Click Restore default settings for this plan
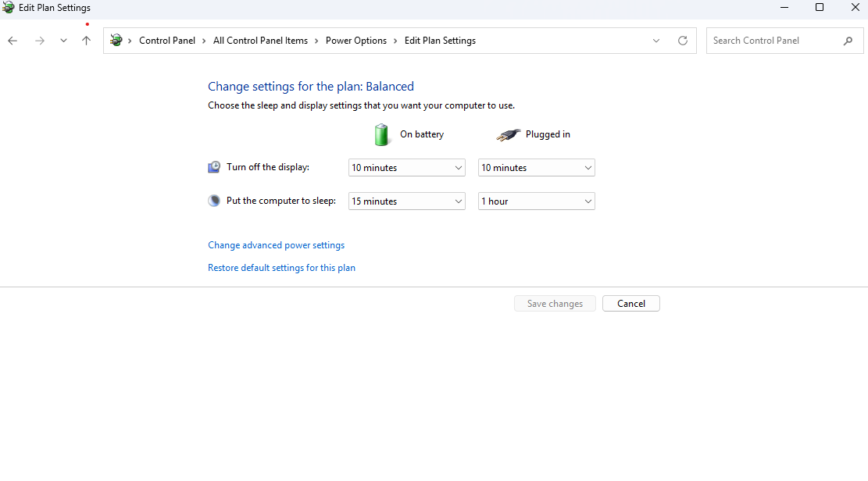 (x=281, y=268)
